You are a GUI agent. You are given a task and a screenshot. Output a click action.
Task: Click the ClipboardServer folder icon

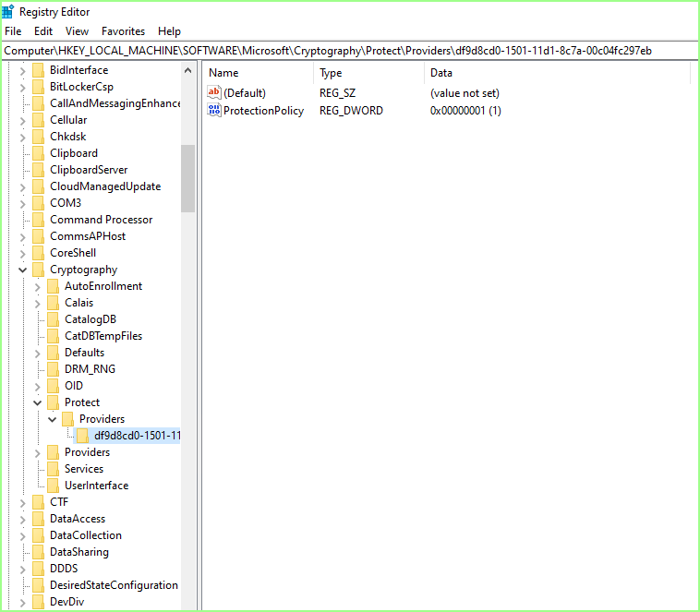39,170
